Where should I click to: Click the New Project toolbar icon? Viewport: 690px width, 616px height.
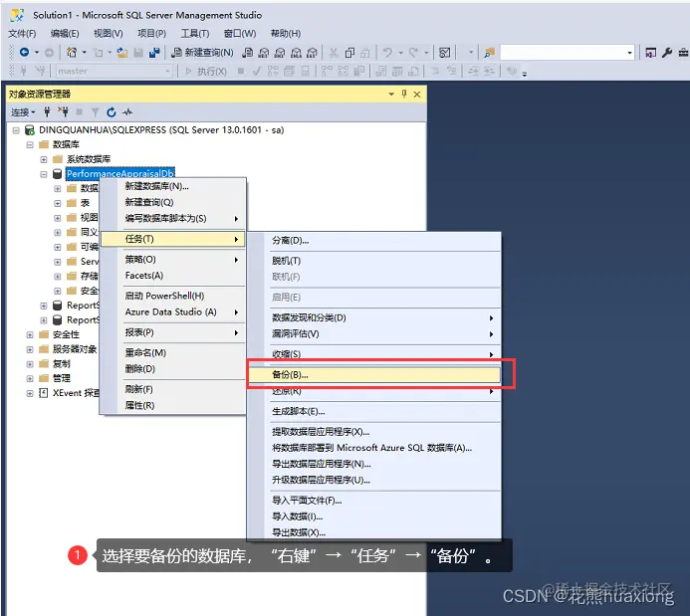click(72, 53)
